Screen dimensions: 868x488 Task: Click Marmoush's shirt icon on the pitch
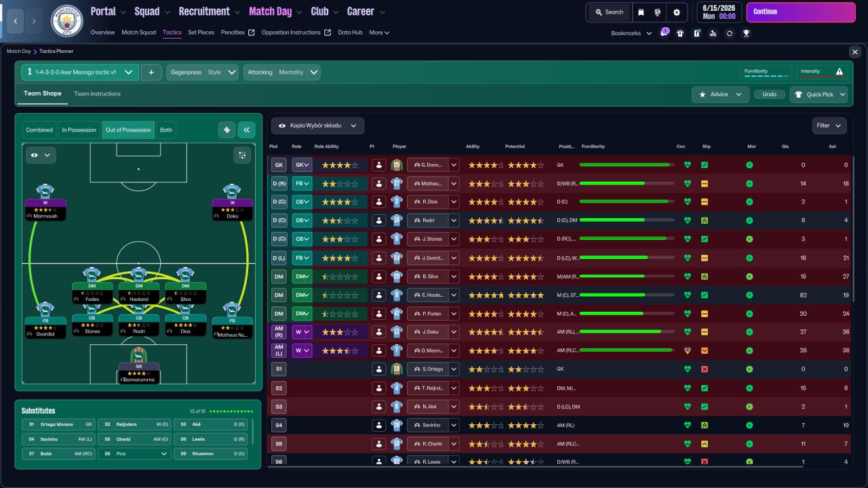[x=45, y=192]
